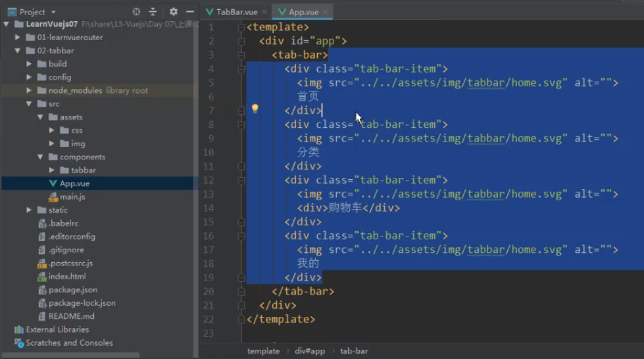
Task: Expand the node_modules folder
Action: (29, 90)
